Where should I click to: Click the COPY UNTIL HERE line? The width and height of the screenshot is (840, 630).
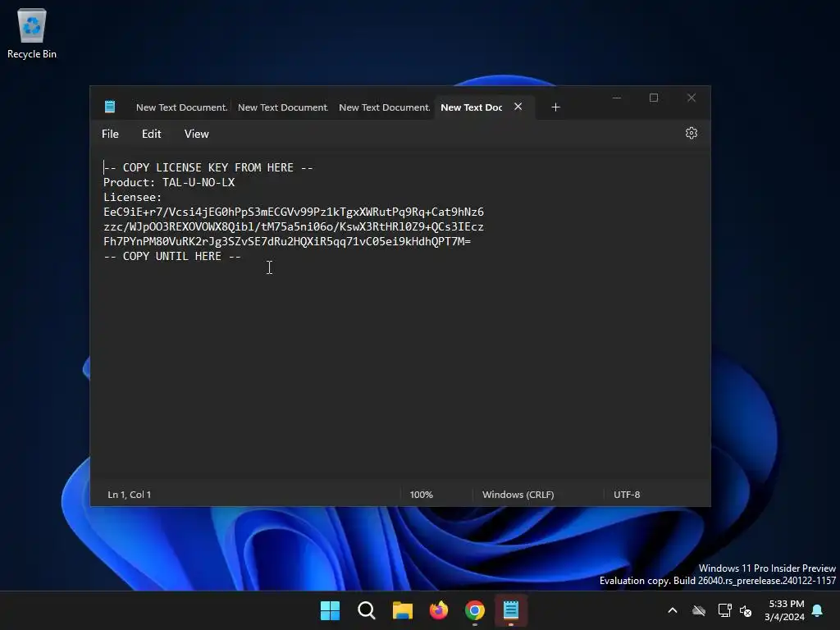click(x=172, y=256)
